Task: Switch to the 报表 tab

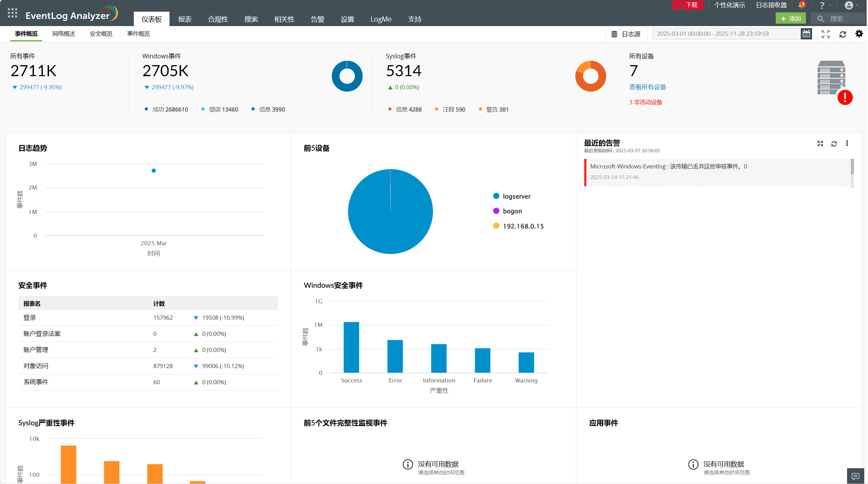Action: (185, 19)
